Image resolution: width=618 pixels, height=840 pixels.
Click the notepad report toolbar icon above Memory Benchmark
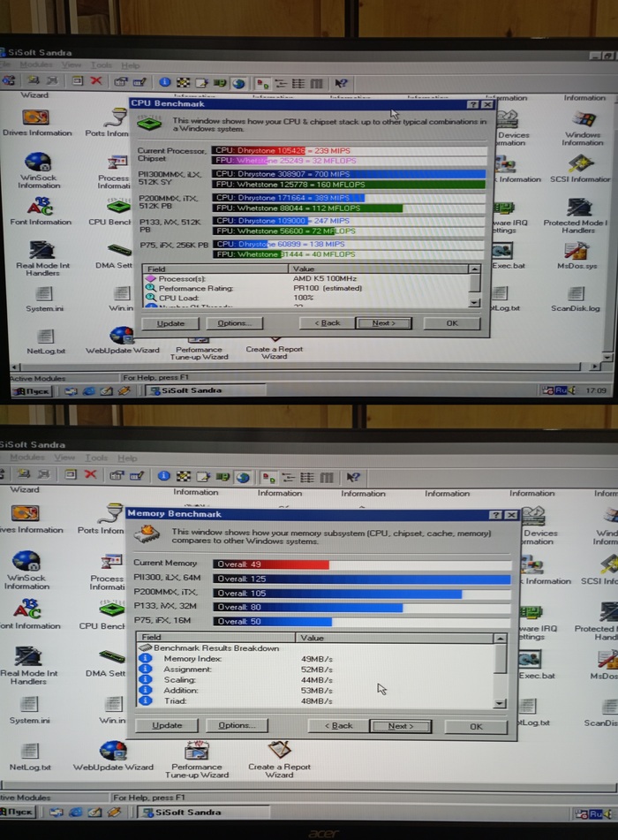click(203, 476)
